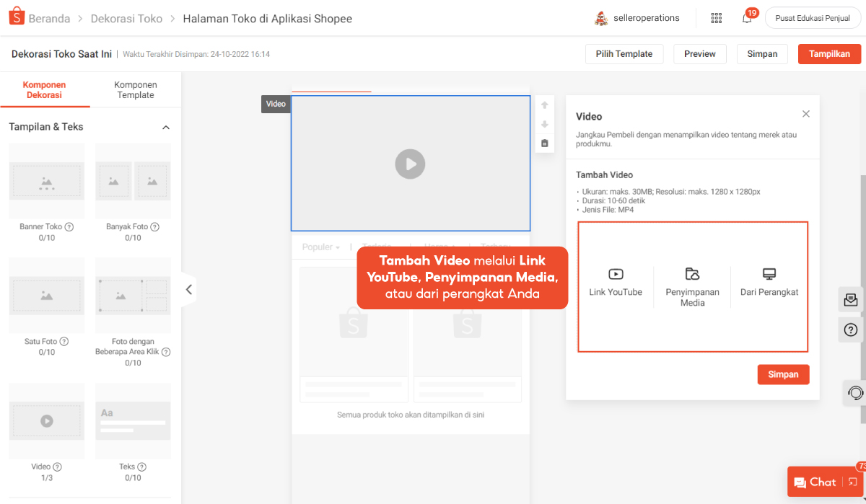Switch to Komponen Dekorasi tab
Image resolution: width=866 pixels, height=504 pixels.
(x=45, y=90)
